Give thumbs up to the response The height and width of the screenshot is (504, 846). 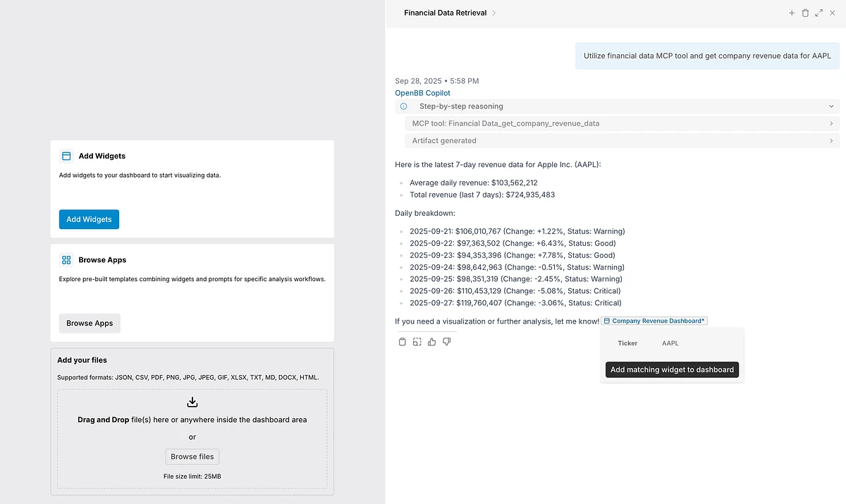431,342
